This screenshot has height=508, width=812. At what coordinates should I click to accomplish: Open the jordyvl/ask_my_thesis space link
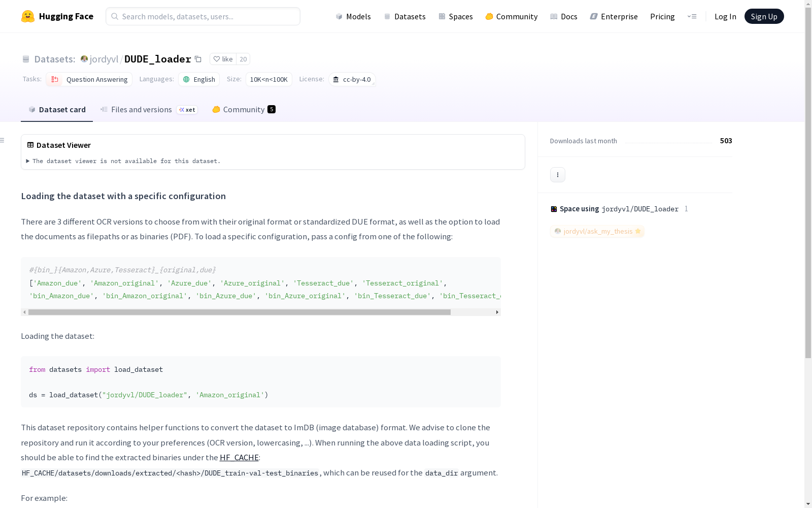[x=597, y=231]
